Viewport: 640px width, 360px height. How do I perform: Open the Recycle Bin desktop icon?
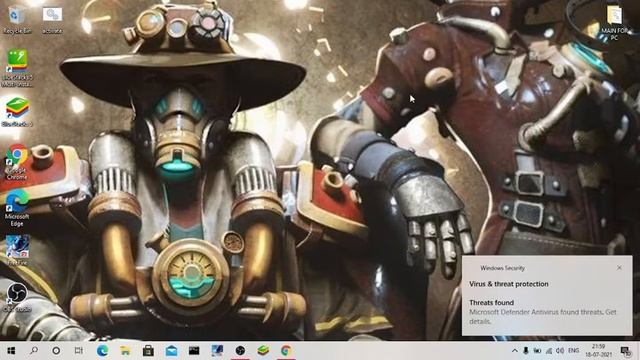coord(16,20)
